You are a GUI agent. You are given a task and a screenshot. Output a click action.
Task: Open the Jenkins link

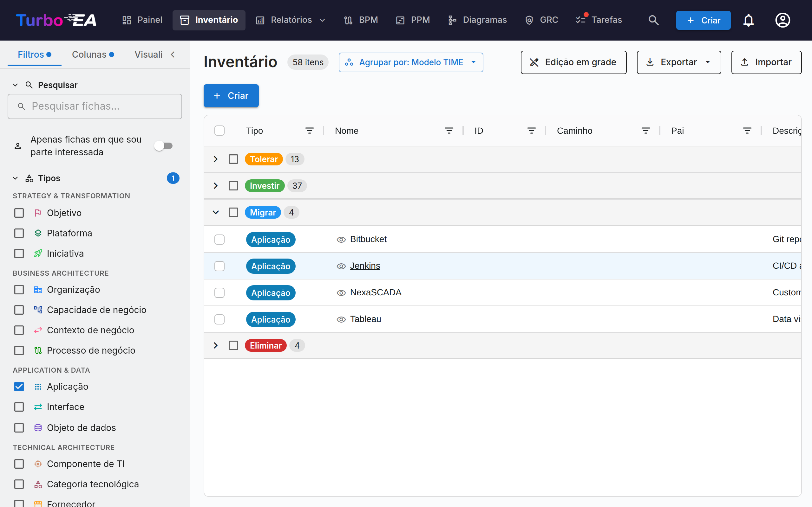[365, 266]
